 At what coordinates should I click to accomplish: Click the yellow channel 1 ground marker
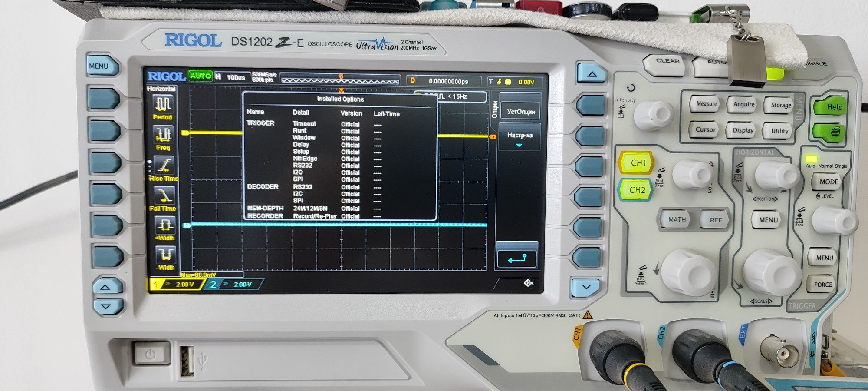[185, 133]
